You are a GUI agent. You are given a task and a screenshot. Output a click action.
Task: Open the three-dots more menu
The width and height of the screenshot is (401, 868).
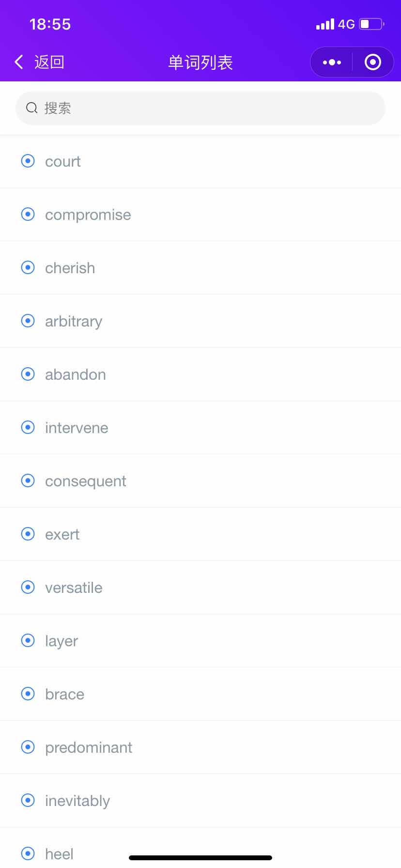point(332,62)
